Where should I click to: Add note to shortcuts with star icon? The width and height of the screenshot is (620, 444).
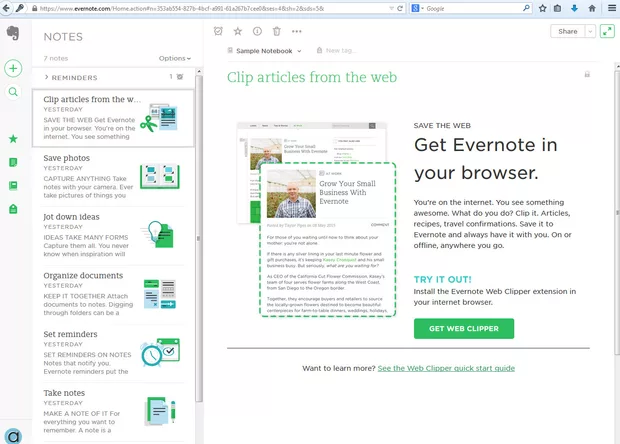coord(238,31)
